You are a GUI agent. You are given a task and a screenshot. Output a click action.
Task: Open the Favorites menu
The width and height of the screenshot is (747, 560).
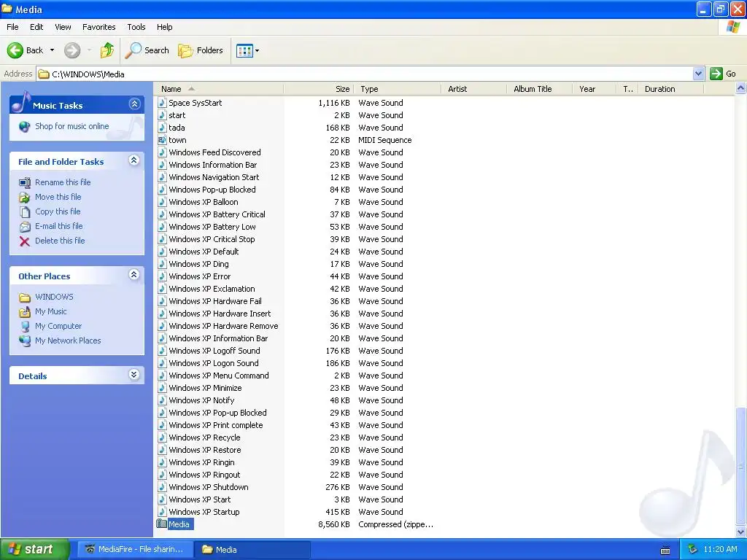coord(98,27)
